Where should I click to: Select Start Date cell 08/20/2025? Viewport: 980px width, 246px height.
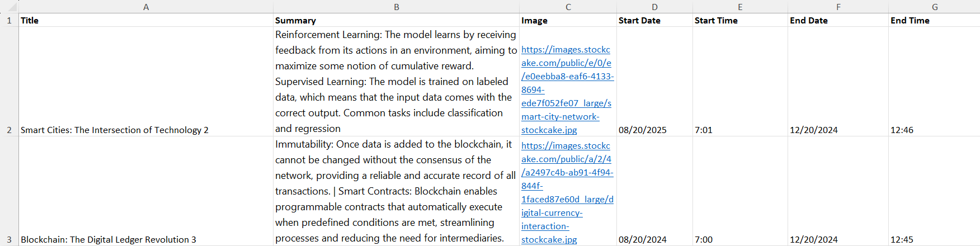[654, 82]
